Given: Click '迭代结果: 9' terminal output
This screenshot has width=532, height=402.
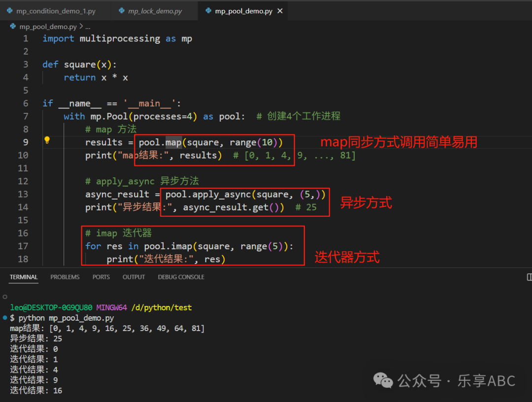Looking at the screenshot, I should [34, 380].
